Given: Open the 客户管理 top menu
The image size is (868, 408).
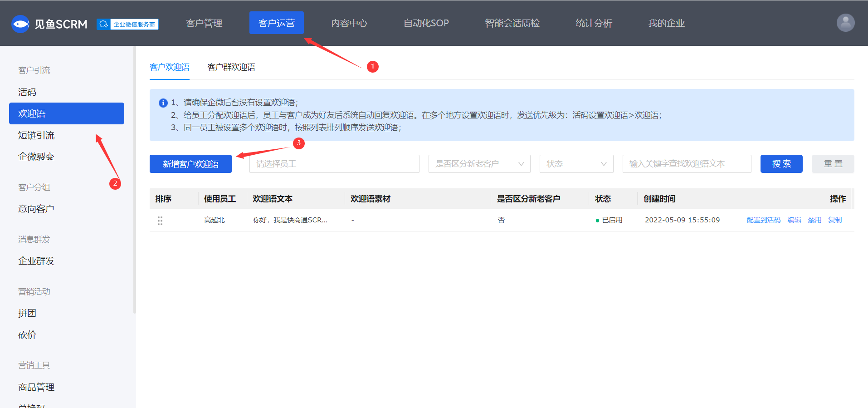Looking at the screenshot, I should (204, 23).
